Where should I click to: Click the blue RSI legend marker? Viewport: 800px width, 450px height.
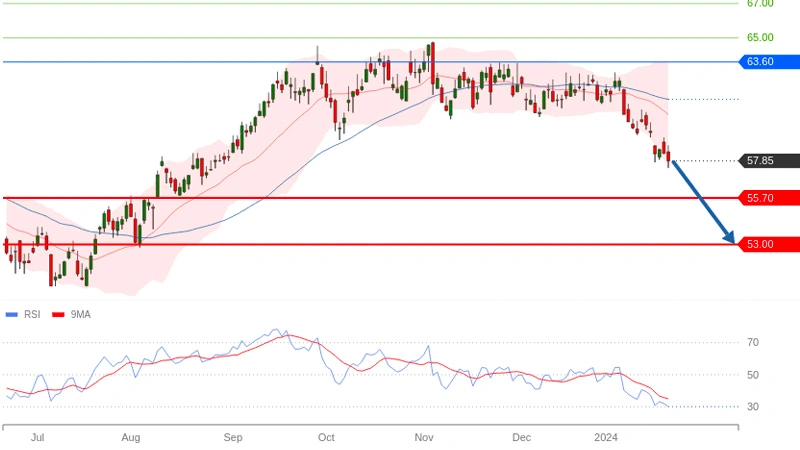tap(12, 314)
